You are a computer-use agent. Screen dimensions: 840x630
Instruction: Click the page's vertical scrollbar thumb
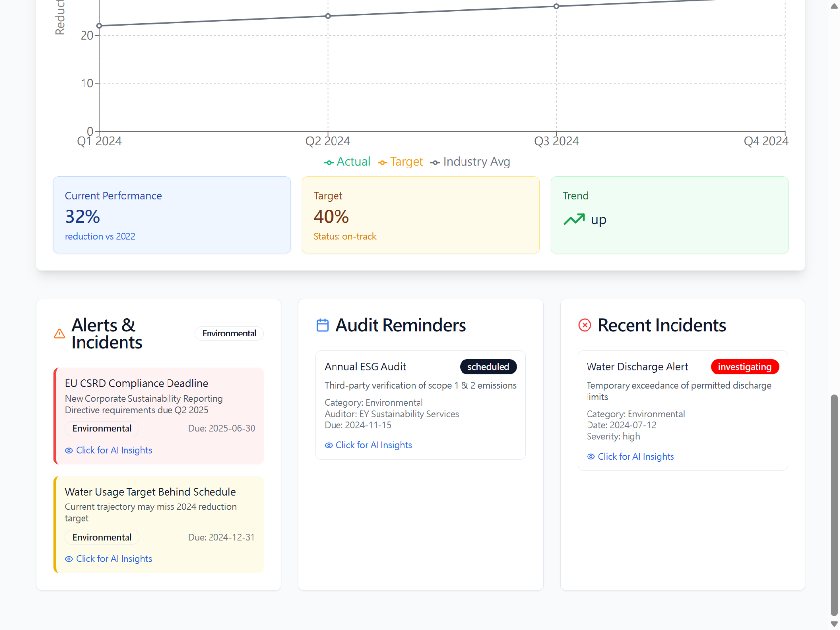[834, 504]
